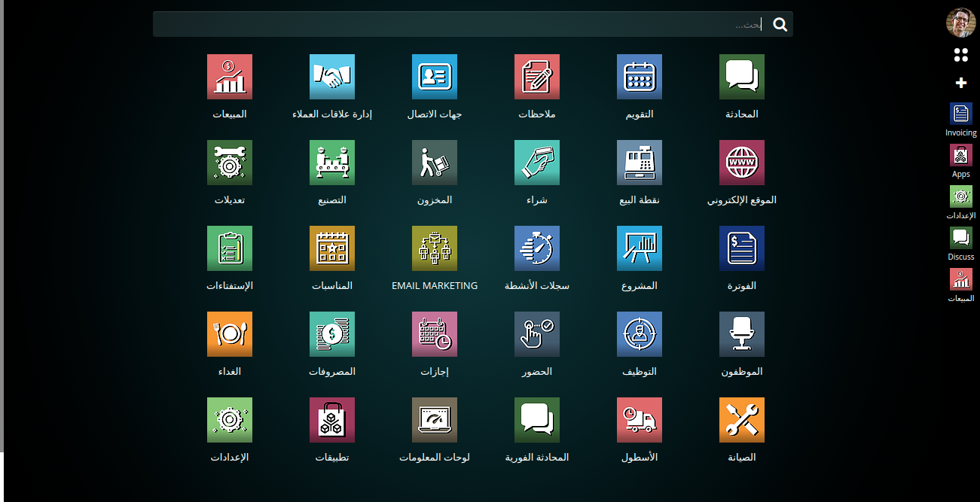Open Discuss shortcut in the sidebar

click(x=960, y=239)
